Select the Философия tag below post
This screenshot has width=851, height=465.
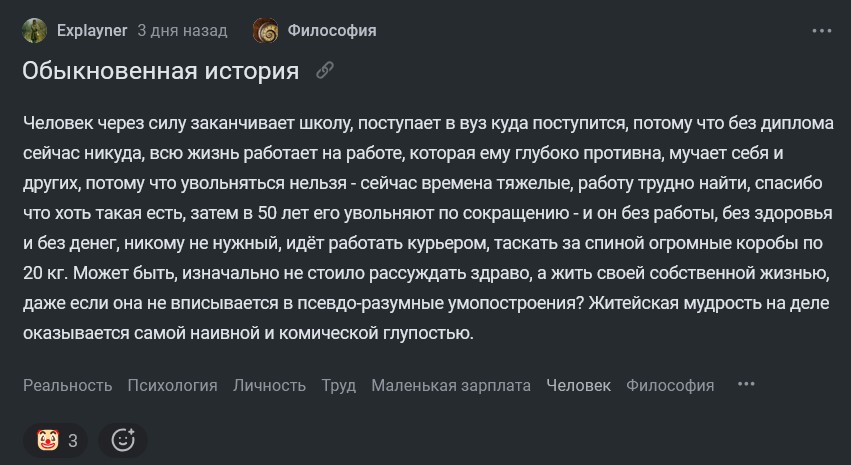point(670,385)
